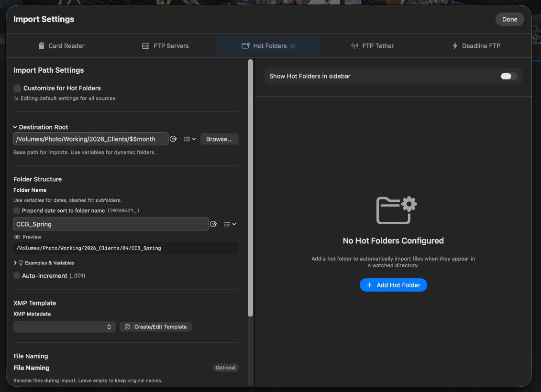
Task: Click the Destination Root path field
Action: pos(91,139)
